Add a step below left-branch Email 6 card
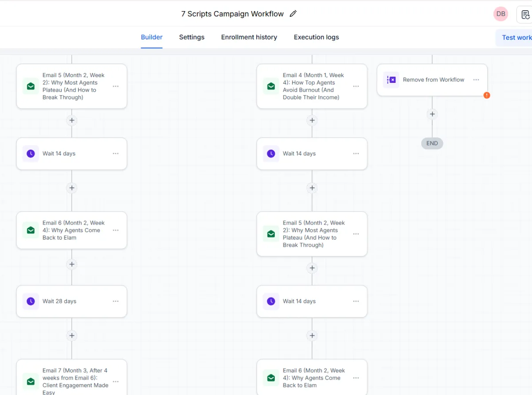Viewport: 532px width, 395px height. [72, 264]
